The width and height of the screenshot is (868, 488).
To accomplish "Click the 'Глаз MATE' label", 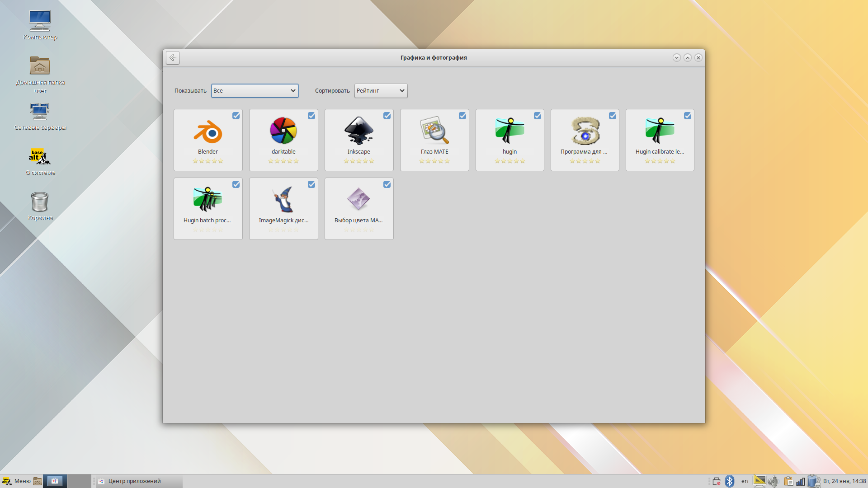I will [434, 152].
